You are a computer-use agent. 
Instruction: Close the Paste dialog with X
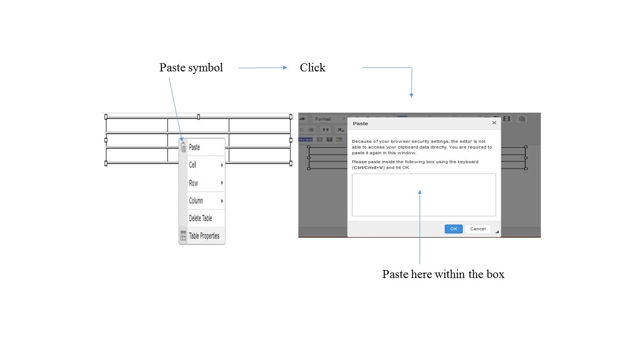tap(494, 123)
